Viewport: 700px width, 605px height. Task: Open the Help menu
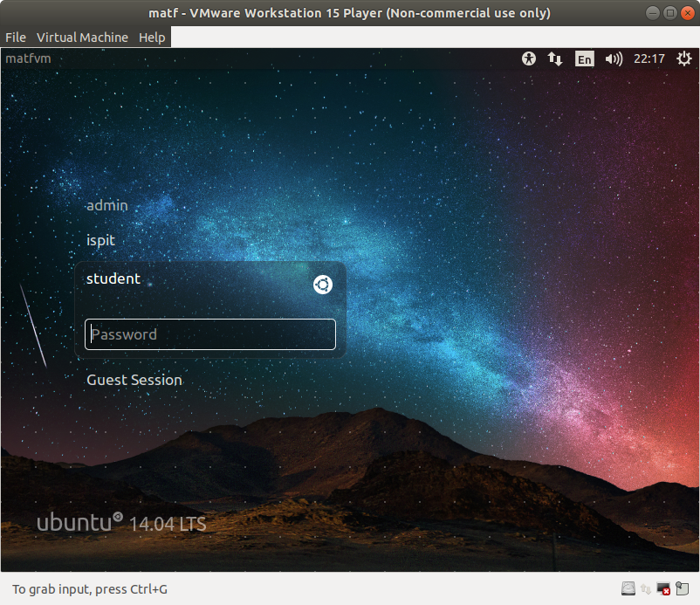[x=152, y=38]
